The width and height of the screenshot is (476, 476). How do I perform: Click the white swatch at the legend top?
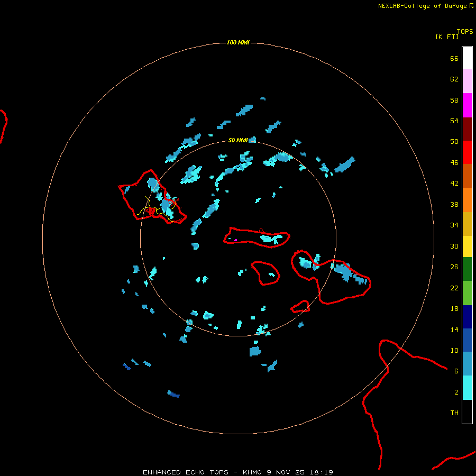467,58
